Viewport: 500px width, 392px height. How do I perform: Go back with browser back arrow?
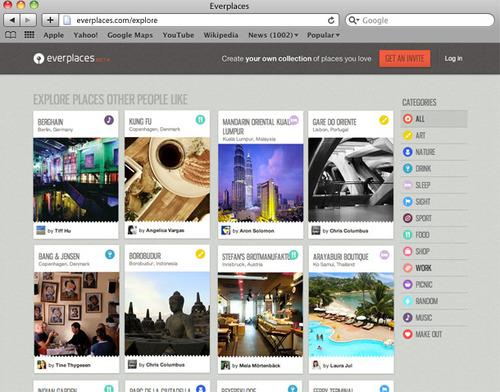tap(12, 20)
